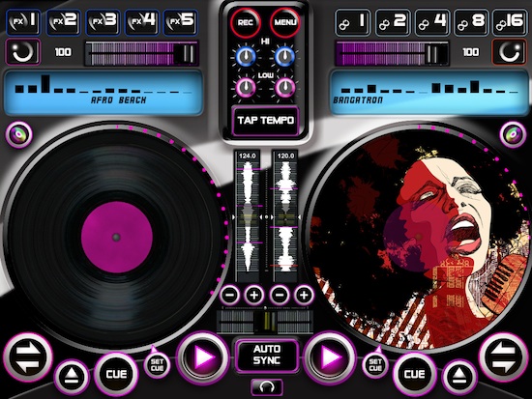This screenshot has height=399, width=532.
Task: Toggle the headphone monitor button
Action: click(267, 387)
